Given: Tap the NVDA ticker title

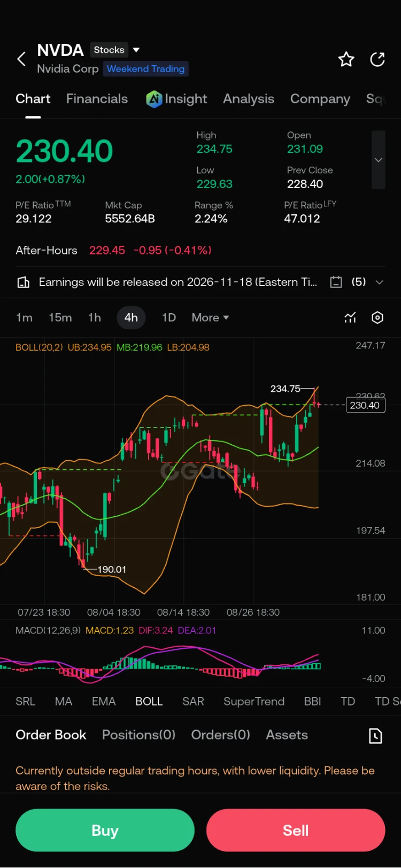Looking at the screenshot, I should [60, 50].
